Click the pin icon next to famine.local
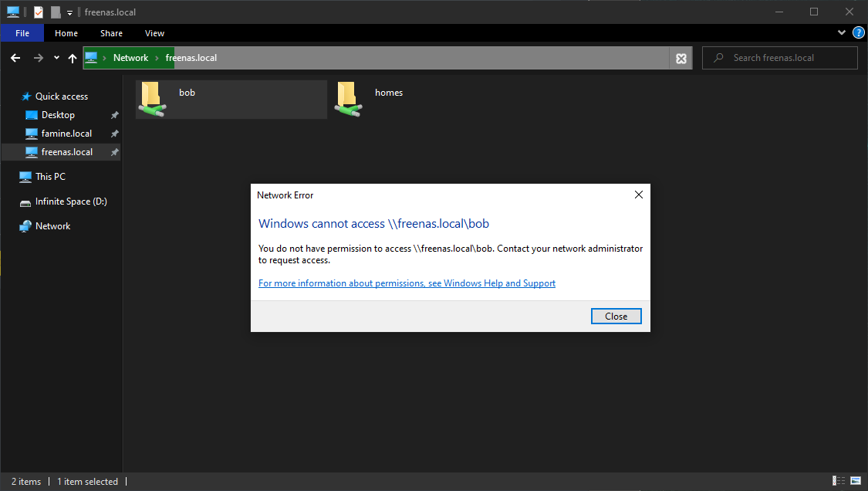 tap(115, 134)
